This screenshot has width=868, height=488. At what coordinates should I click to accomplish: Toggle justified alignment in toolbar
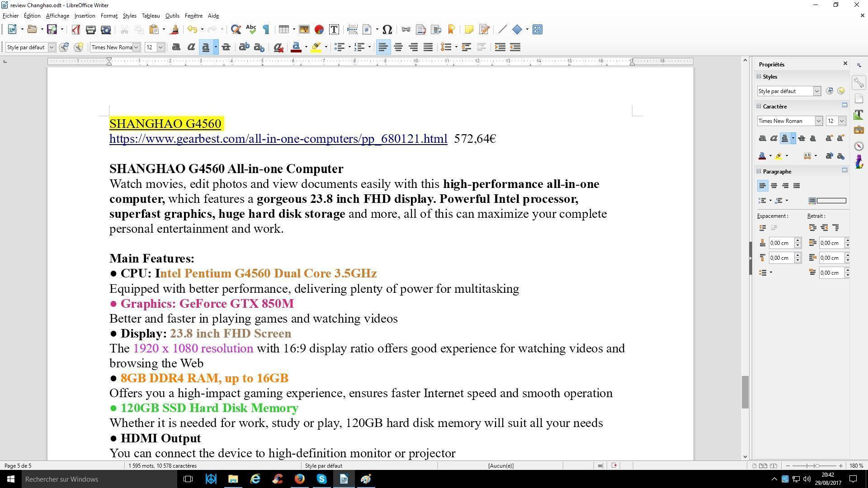428,47
